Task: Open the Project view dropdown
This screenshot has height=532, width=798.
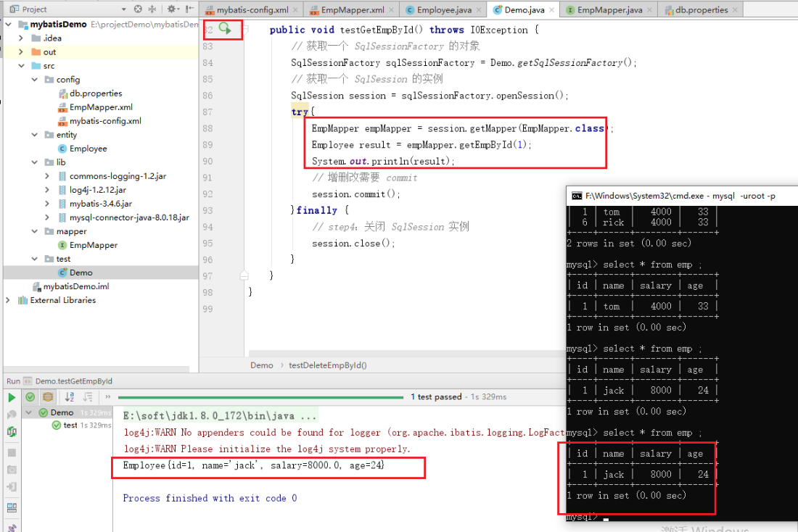Action: (x=123, y=9)
